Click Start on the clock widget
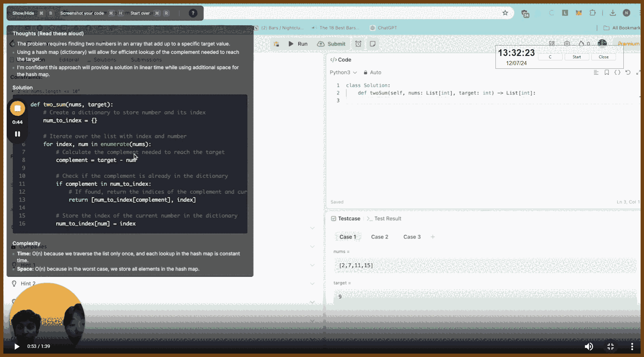This screenshot has height=357, width=644. (x=576, y=57)
